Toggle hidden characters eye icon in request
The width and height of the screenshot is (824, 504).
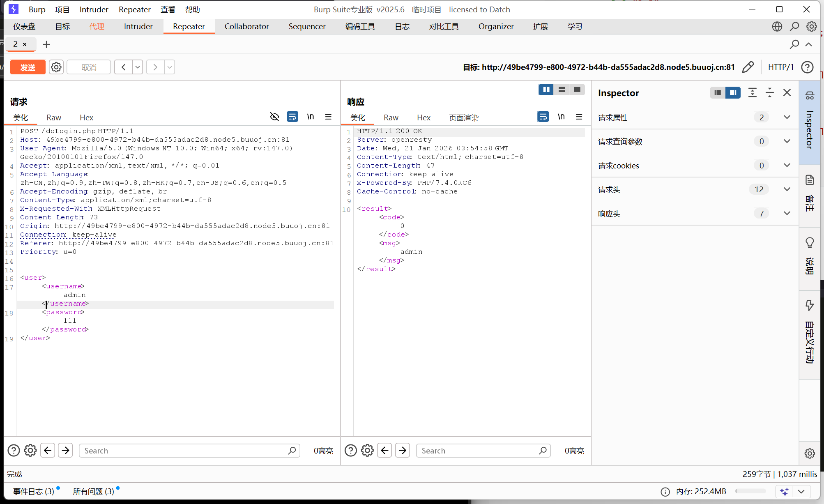(274, 117)
